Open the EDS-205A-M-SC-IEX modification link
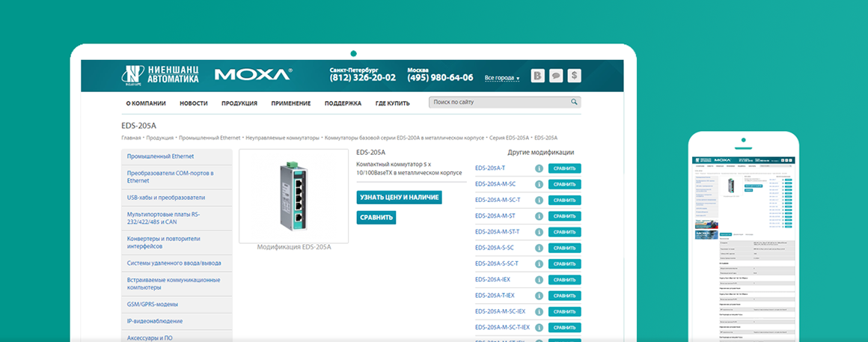The height and width of the screenshot is (342, 868). coord(501,311)
